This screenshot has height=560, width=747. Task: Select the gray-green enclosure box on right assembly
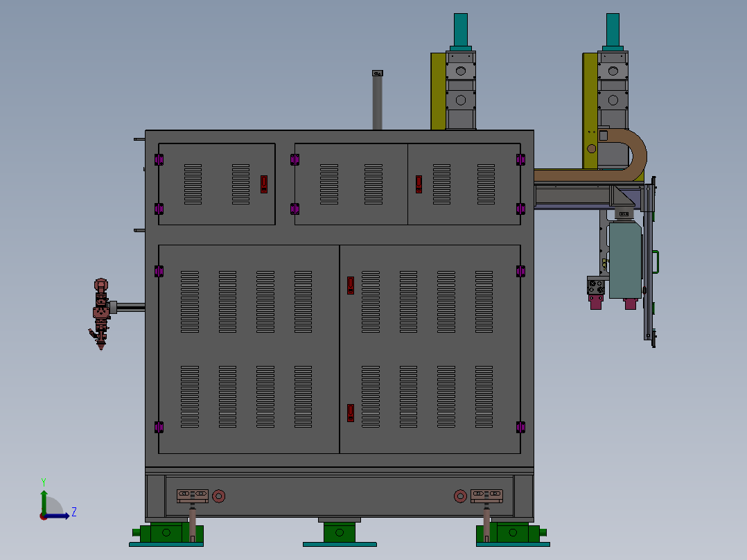click(625, 260)
